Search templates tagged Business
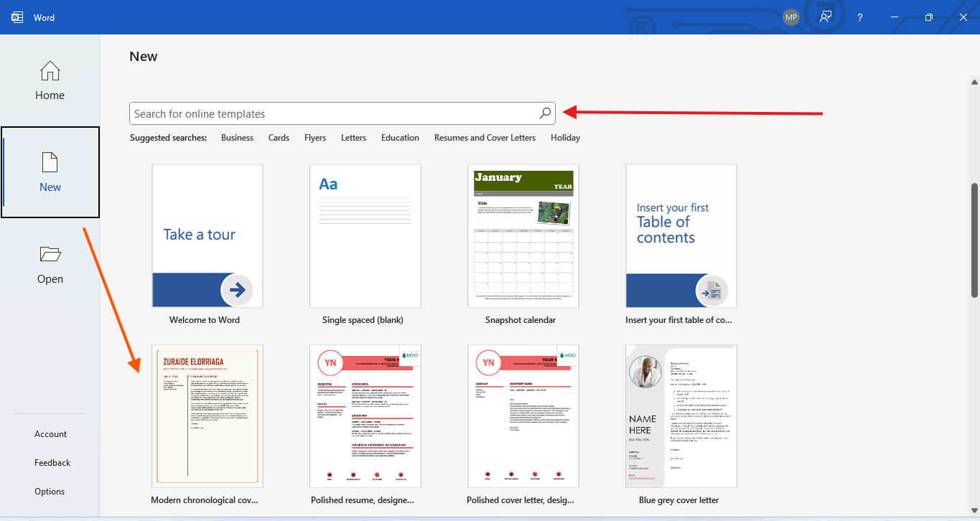 pyautogui.click(x=237, y=137)
